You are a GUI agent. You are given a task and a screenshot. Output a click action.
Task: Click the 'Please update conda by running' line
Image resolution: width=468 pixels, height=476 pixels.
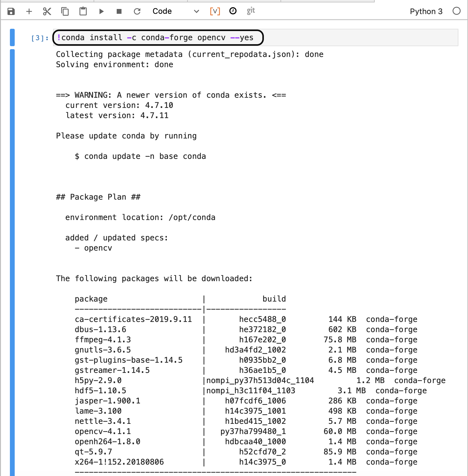126,136
